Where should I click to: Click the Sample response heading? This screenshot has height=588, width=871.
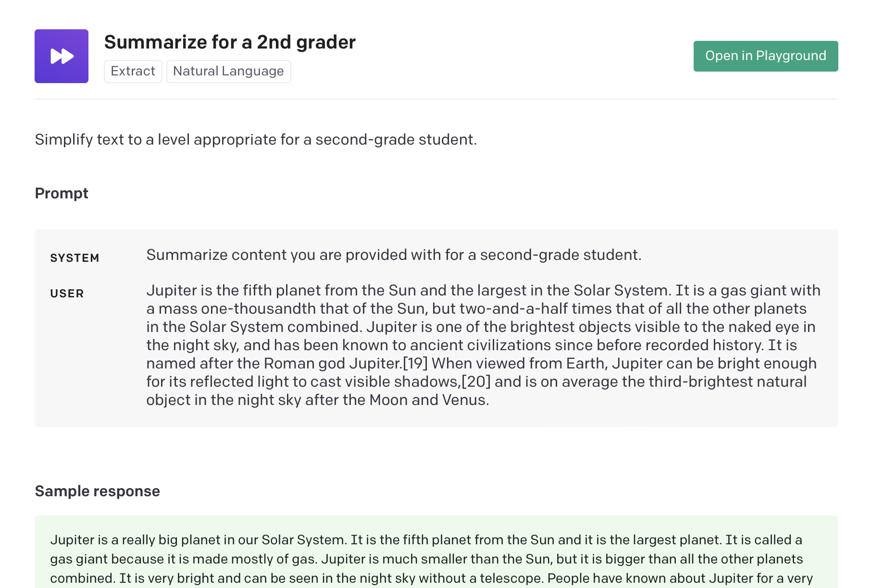pos(98,491)
